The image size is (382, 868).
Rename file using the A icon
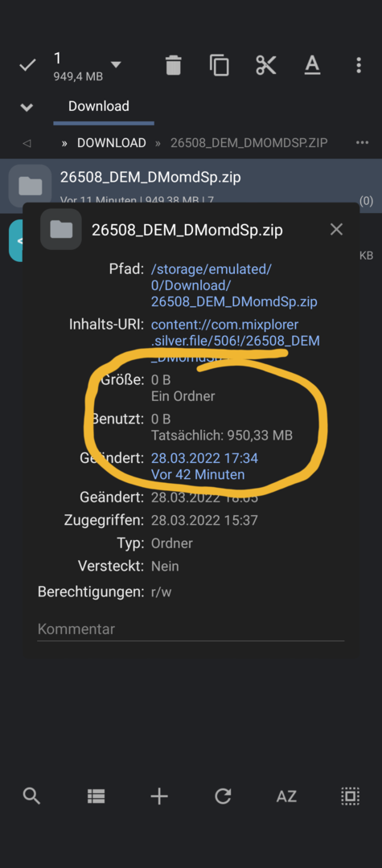coord(312,65)
